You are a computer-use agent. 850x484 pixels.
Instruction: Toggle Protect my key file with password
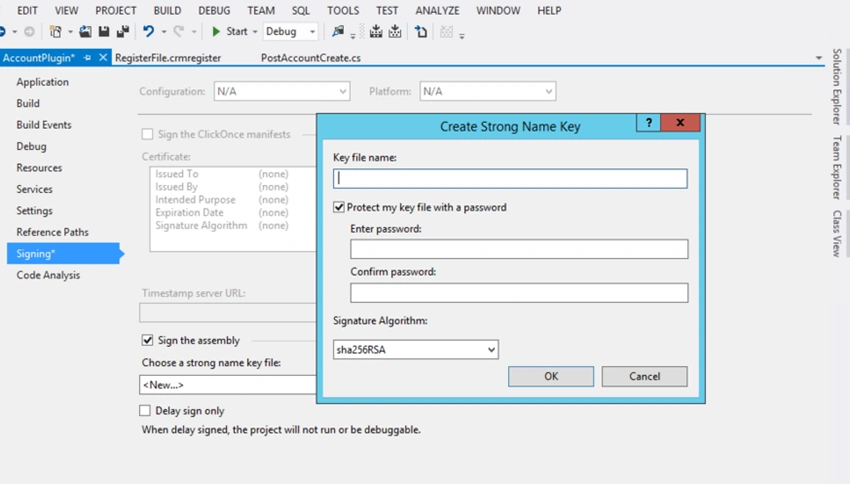click(x=339, y=207)
